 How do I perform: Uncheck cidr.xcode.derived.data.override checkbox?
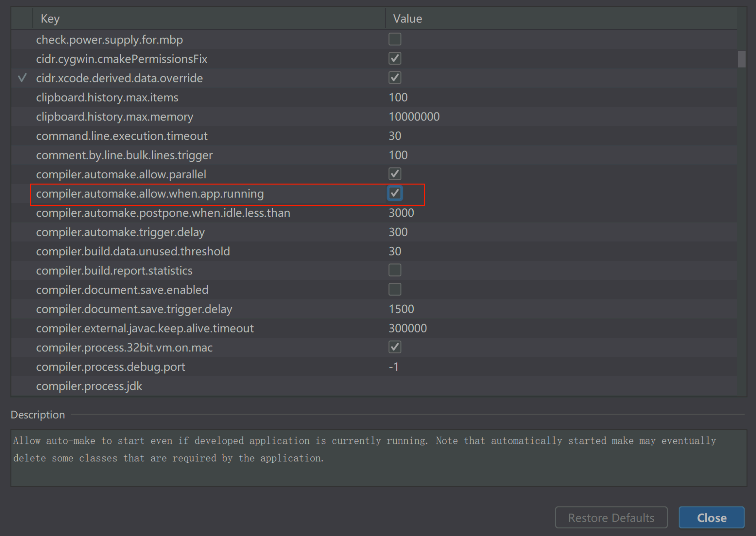[x=394, y=78]
